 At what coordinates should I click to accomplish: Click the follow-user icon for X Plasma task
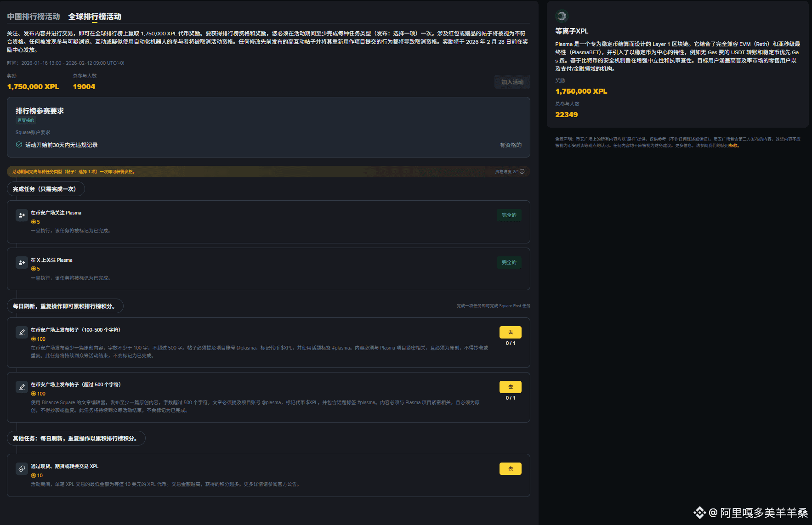click(x=22, y=263)
